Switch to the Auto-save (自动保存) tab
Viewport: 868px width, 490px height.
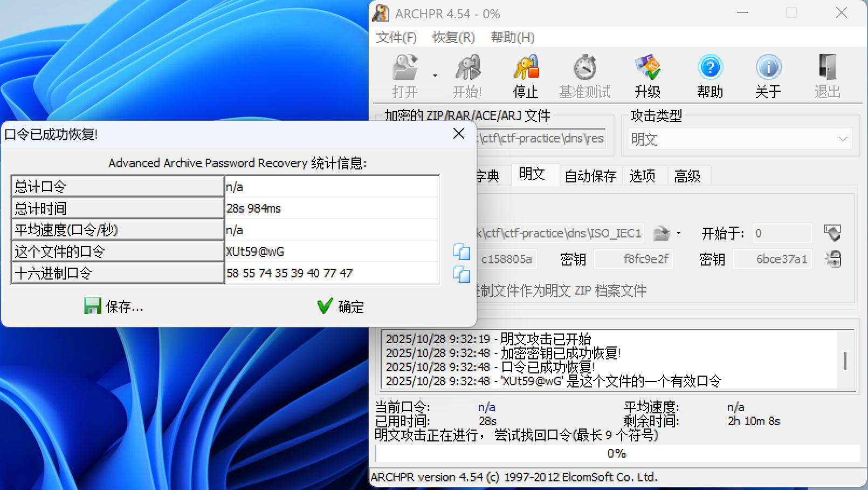point(590,176)
